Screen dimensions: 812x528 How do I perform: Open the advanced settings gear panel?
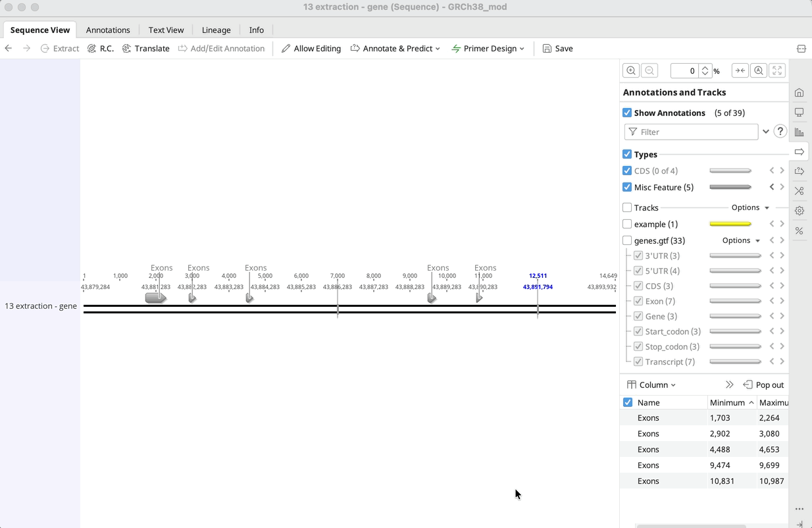coord(799,211)
